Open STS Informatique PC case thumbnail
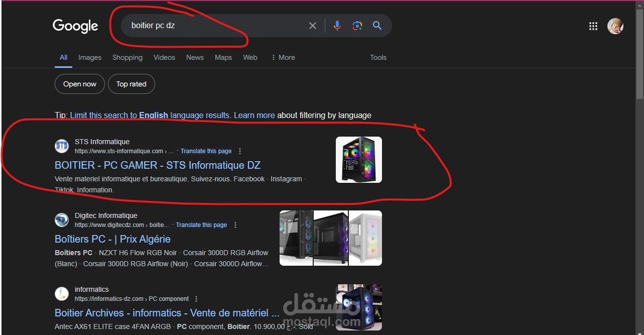 pos(359,160)
